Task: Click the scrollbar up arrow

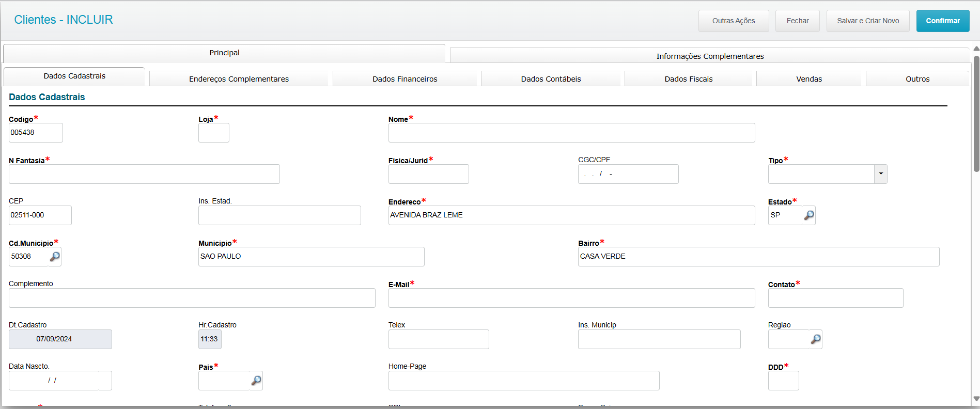Action: (976, 49)
